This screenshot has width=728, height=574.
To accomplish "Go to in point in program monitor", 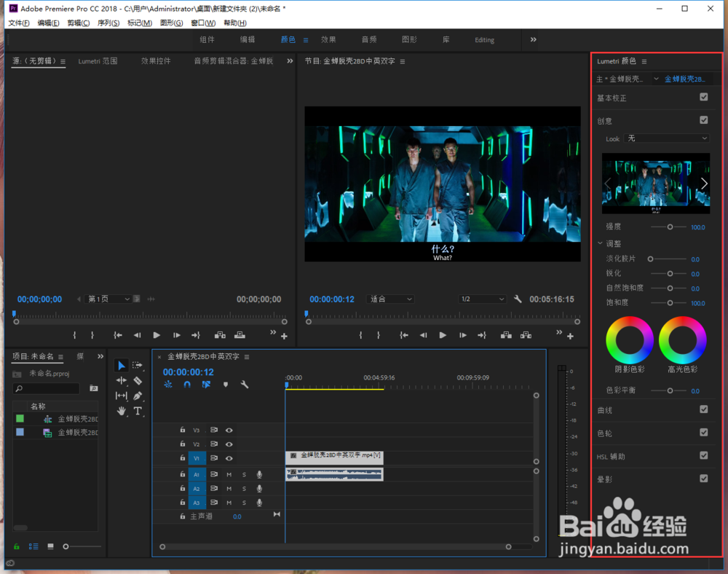I will click(404, 335).
